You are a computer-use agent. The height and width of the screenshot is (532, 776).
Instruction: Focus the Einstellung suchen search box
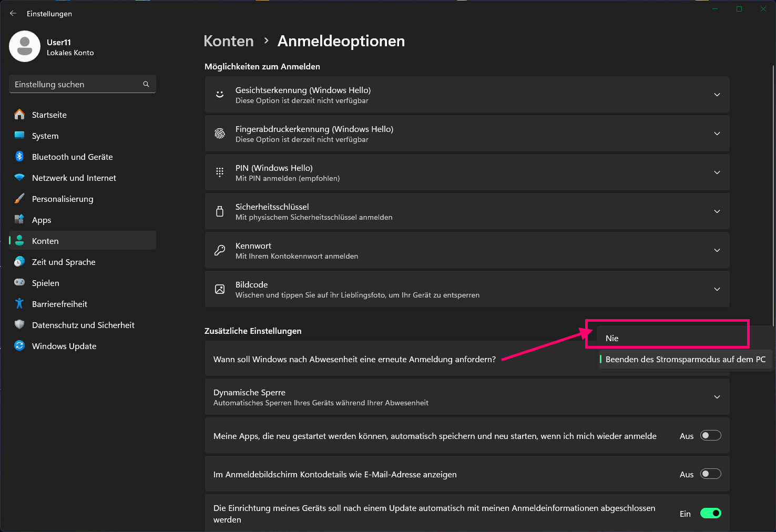[x=83, y=84]
